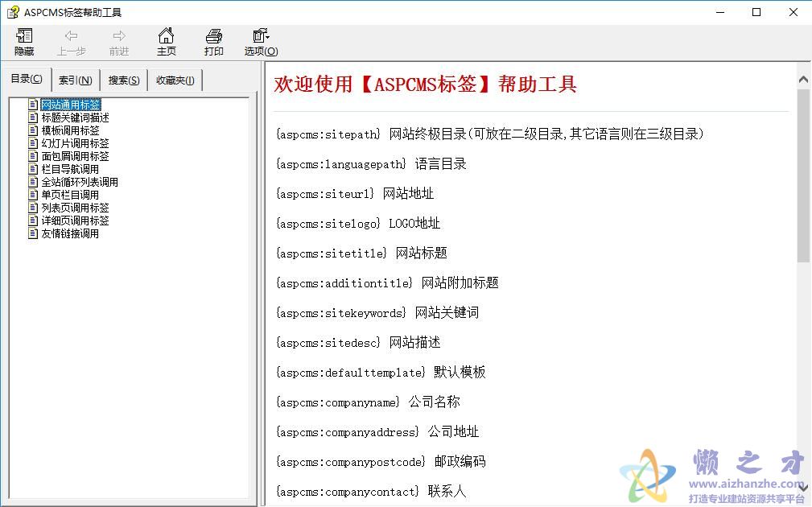Click page icon beside 列表页调用标签
The width and height of the screenshot is (812, 507).
coord(33,208)
